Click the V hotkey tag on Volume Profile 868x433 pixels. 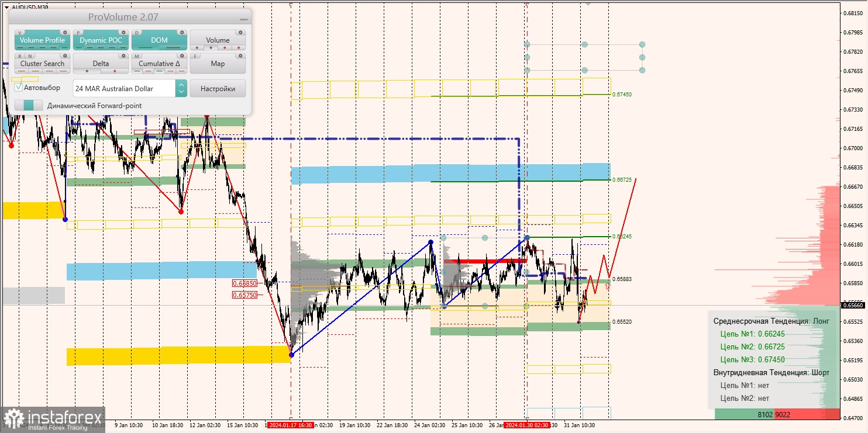(x=20, y=32)
